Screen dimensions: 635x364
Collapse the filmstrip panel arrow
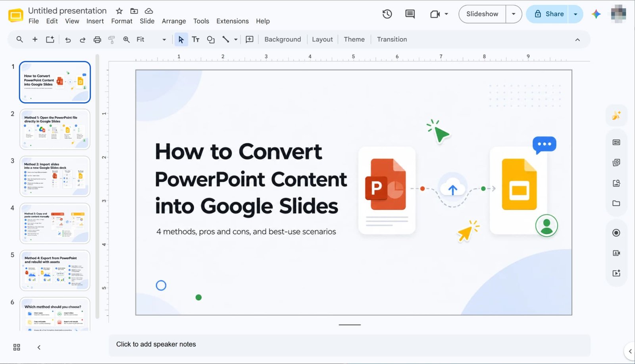tap(39, 347)
